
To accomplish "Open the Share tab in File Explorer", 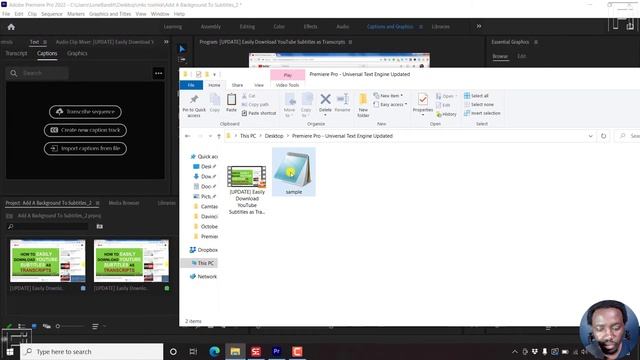I will coord(237,85).
